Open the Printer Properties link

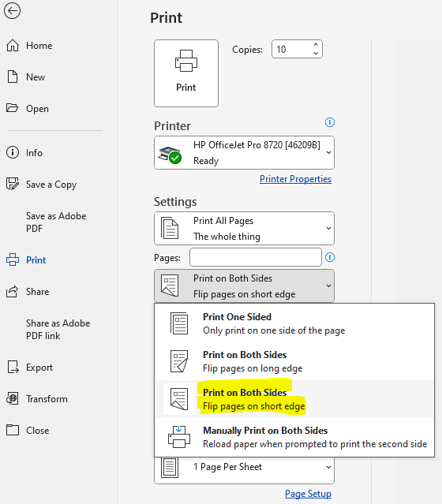pos(295,179)
